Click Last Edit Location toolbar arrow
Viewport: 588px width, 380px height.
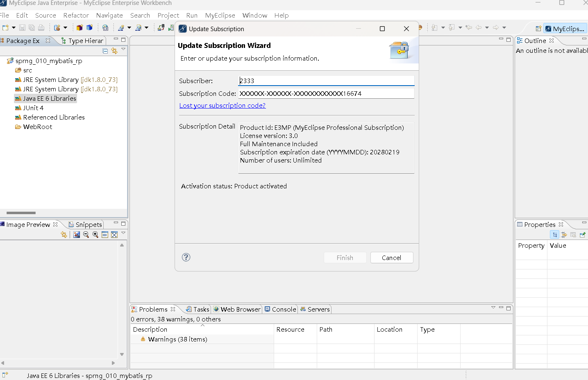[x=469, y=27]
